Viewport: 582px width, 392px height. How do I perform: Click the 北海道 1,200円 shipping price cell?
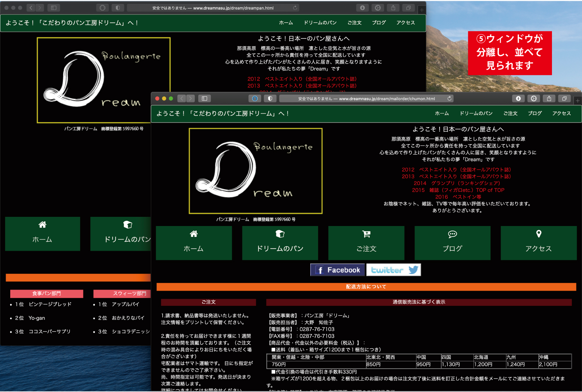(489, 364)
